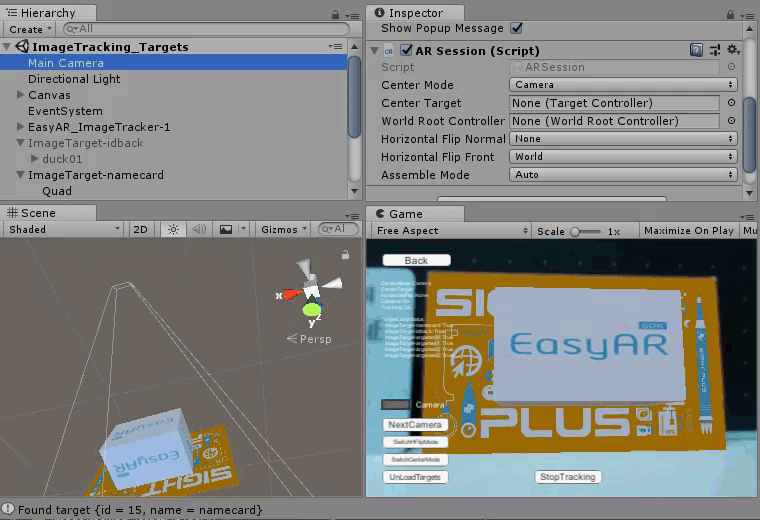Image resolution: width=760 pixels, height=520 pixels.
Task: Select Directional Light in Hierarchy
Action: (x=74, y=79)
